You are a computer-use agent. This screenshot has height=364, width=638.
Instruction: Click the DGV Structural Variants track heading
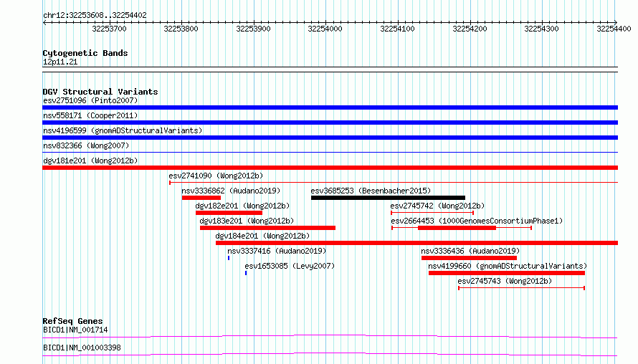pyautogui.click(x=100, y=92)
